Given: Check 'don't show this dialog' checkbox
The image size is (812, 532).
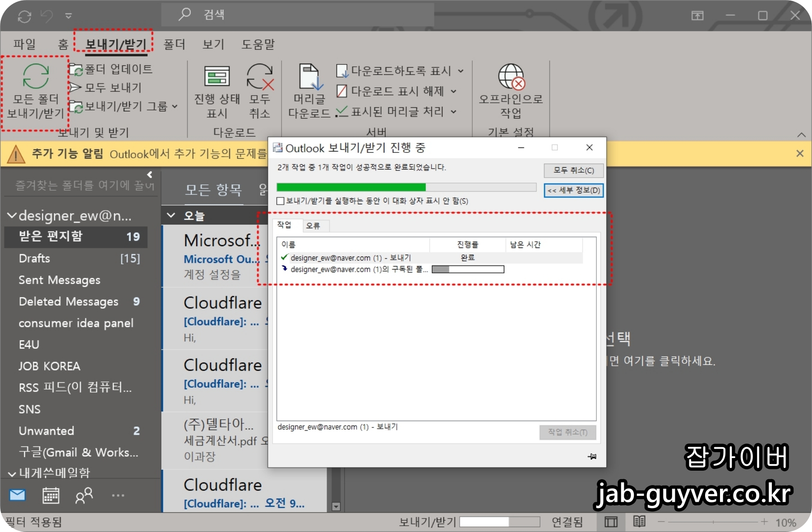Looking at the screenshot, I should (280, 201).
